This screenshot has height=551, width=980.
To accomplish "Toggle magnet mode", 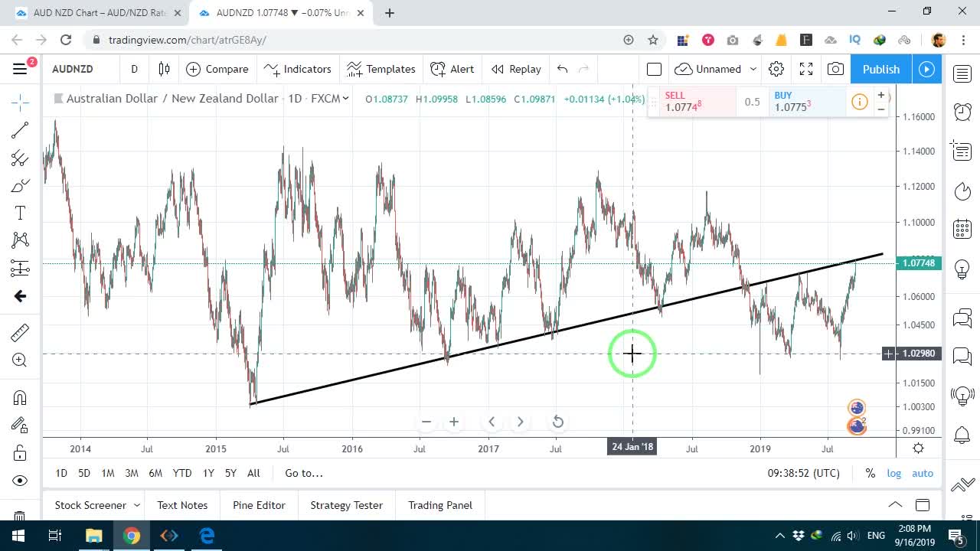I will (x=20, y=397).
